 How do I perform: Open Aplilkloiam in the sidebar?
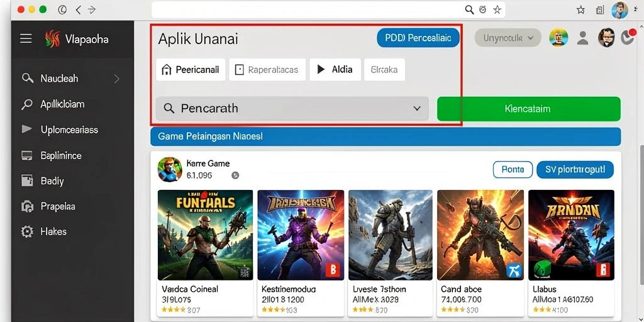pyautogui.click(x=62, y=104)
